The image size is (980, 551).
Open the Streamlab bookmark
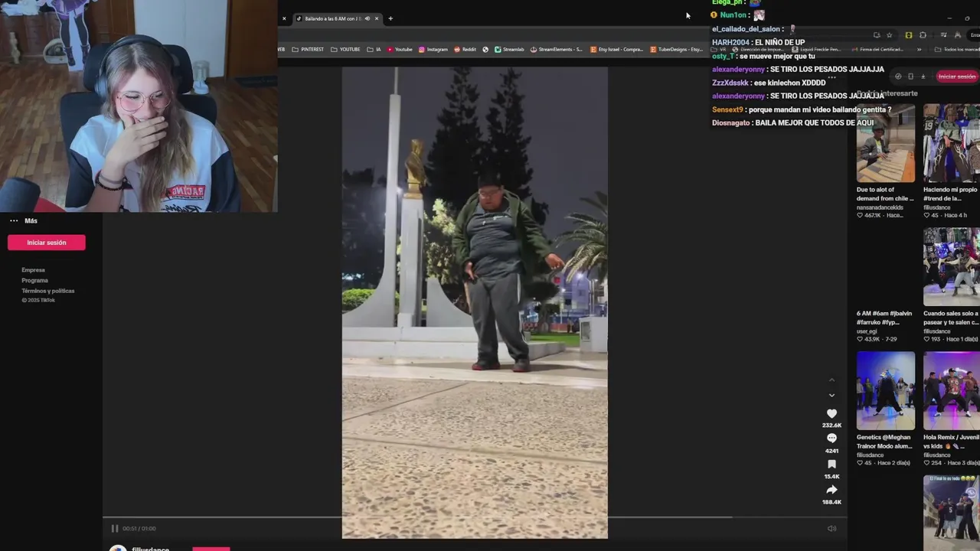510,49
